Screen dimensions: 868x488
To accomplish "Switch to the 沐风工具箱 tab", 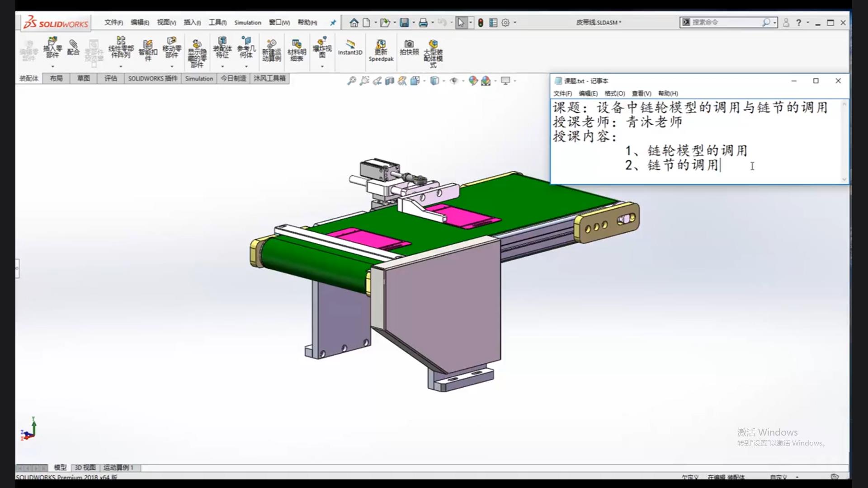I will tap(269, 79).
